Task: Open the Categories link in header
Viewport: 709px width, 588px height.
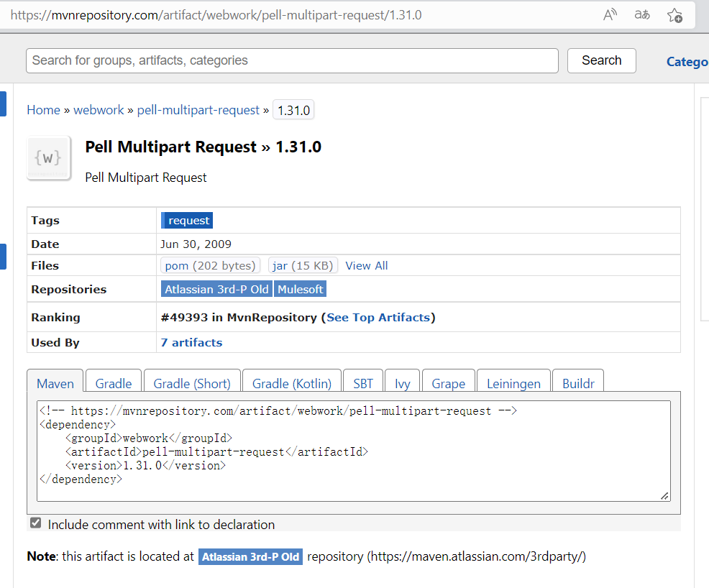Action: pos(687,62)
